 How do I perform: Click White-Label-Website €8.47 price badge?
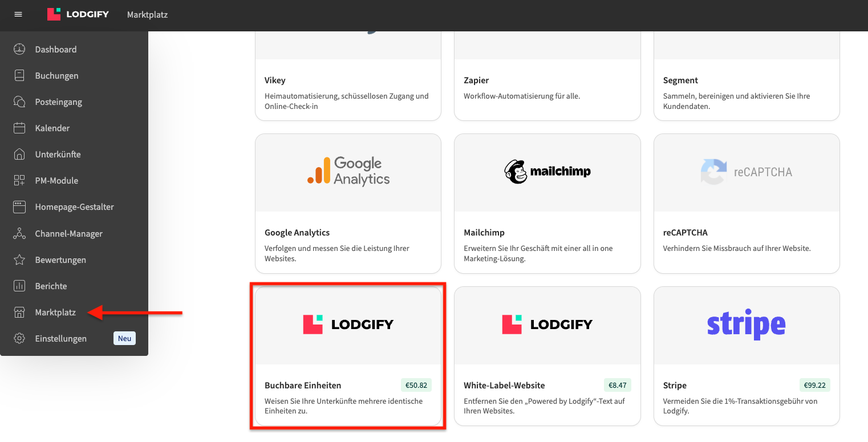[x=618, y=385]
